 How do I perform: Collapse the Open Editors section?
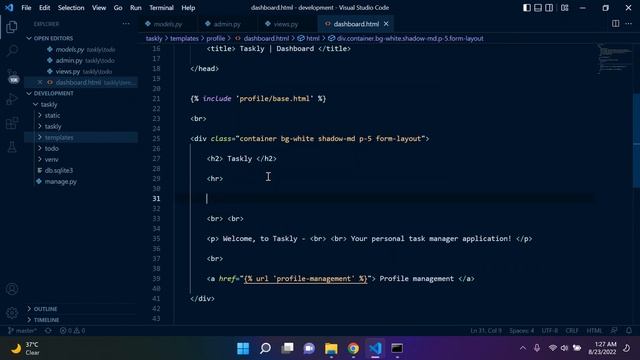(53, 38)
